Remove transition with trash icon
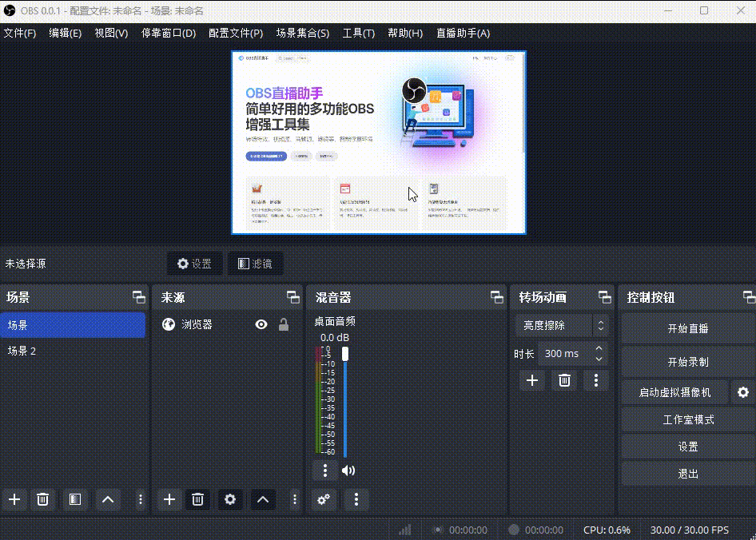Image resolution: width=756 pixels, height=540 pixels. point(564,380)
